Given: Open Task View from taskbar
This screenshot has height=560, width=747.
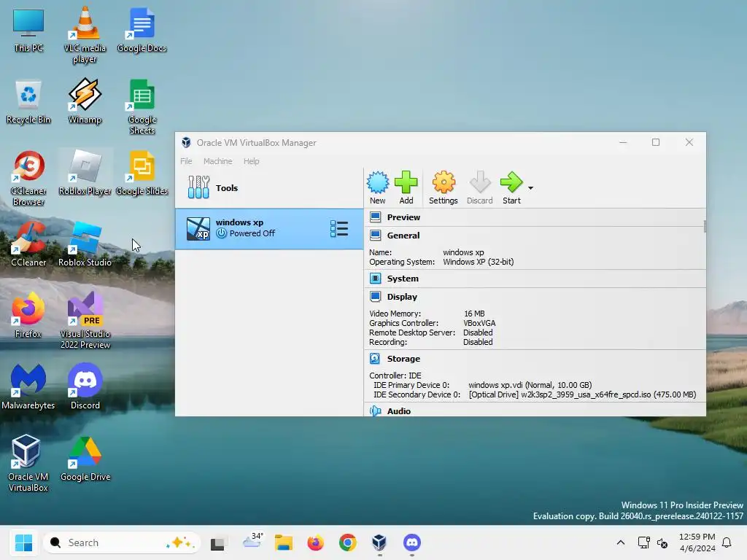Looking at the screenshot, I should coord(217,542).
